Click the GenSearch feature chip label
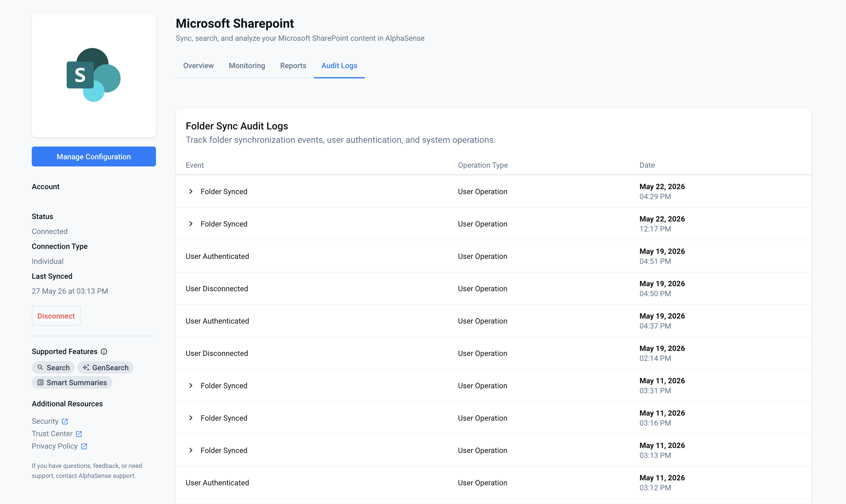The height and width of the screenshot is (504, 846). pos(110,367)
